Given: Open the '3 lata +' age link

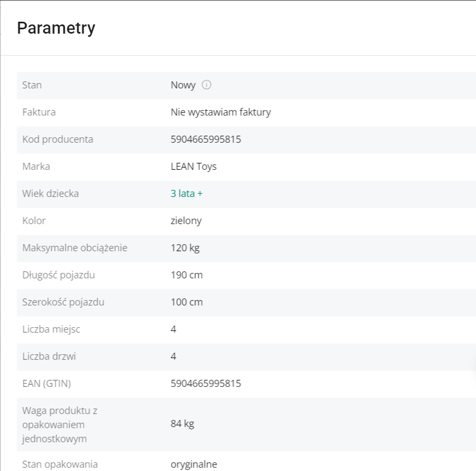Looking at the screenshot, I should point(186,194).
